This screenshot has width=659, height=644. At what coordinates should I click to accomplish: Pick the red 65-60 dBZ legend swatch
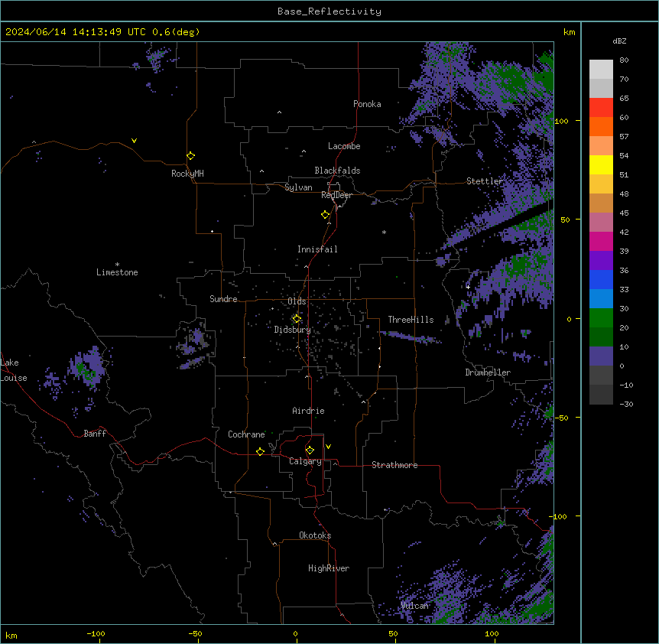(x=601, y=108)
